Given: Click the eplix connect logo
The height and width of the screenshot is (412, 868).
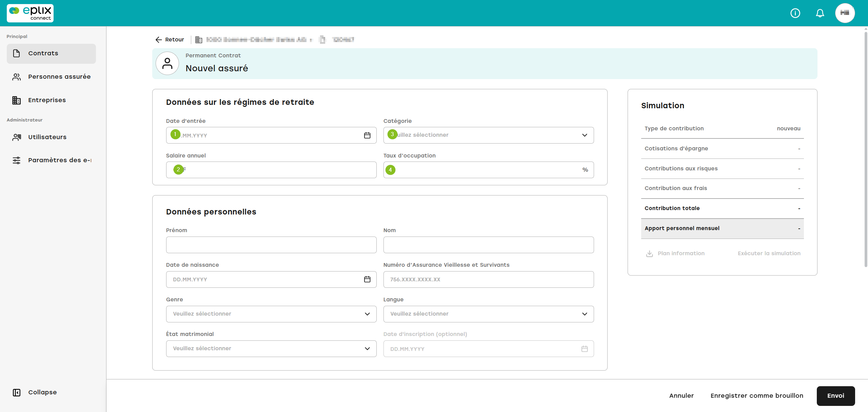Looking at the screenshot, I should point(30,13).
